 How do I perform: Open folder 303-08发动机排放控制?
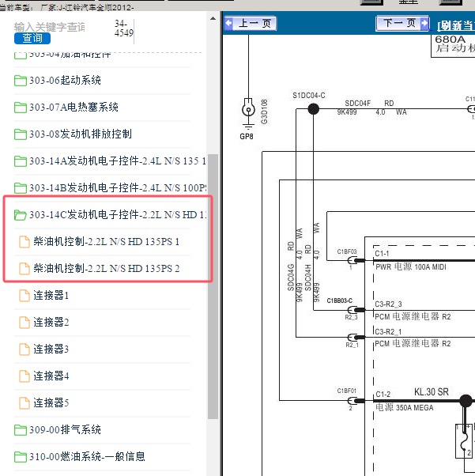pyautogui.click(x=81, y=134)
